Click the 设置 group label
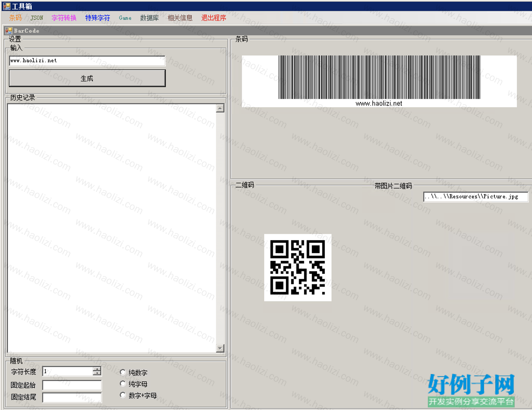Screen dimensions: 532x410 [x=15, y=39]
